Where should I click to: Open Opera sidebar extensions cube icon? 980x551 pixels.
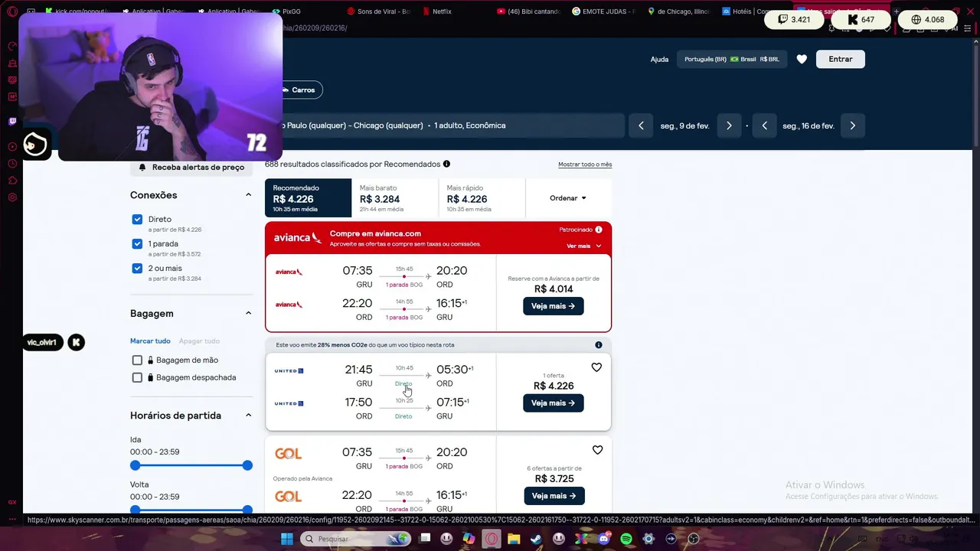pyautogui.click(x=12, y=181)
